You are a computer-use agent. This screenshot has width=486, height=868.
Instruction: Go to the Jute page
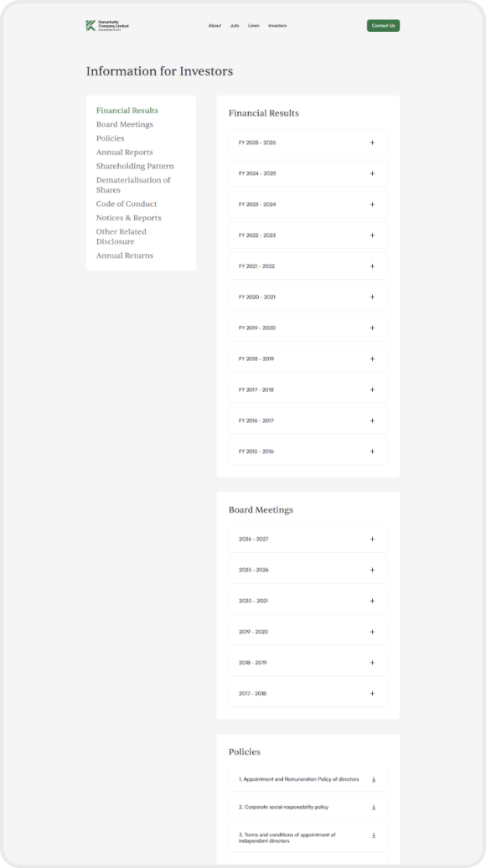[x=235, y=25]
